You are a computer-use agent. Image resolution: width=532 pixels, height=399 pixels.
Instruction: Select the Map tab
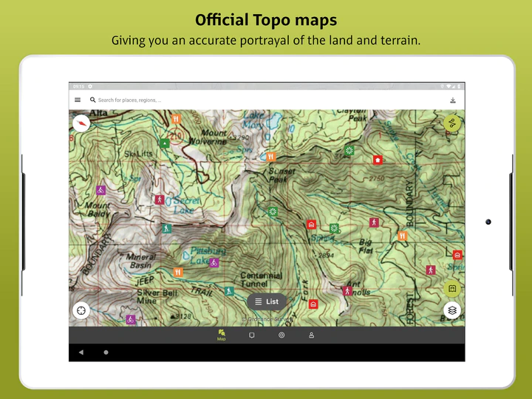coord(222,335)
